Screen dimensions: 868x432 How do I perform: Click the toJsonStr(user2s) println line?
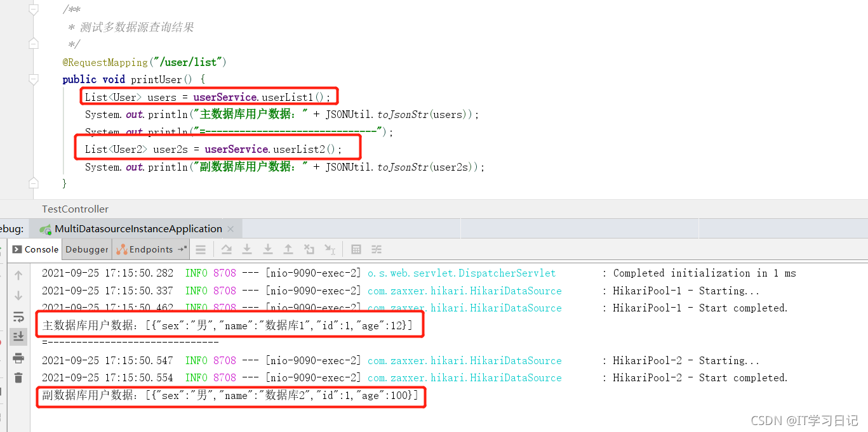point(284,167)
